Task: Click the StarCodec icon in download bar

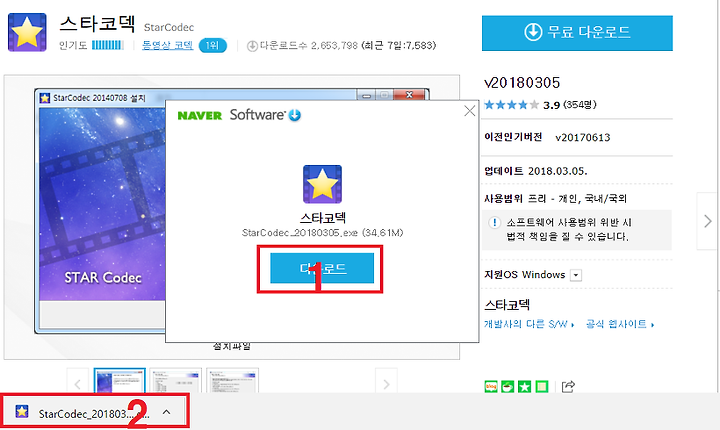Action: pos(22,411)
